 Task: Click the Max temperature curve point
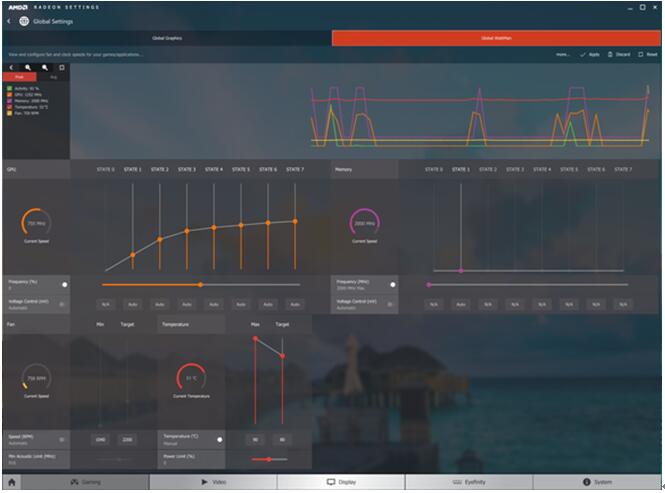tap(255, 339)
